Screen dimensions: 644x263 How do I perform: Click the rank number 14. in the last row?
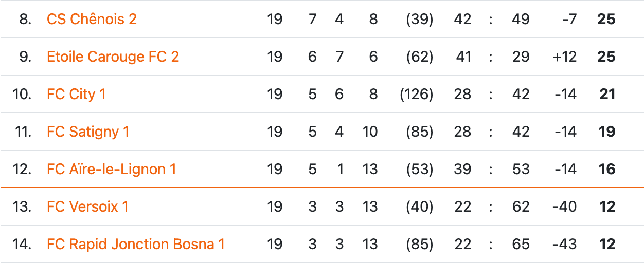tap(22, 245)
